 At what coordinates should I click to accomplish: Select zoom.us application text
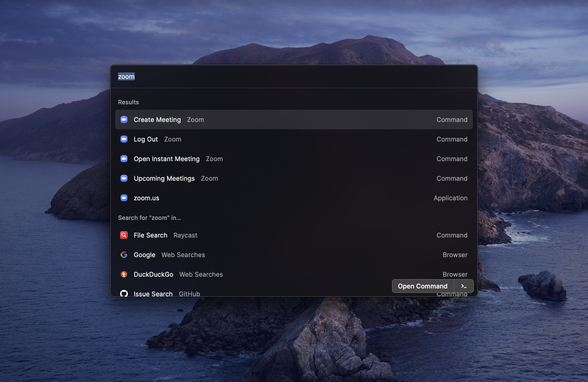click(147, 198)
